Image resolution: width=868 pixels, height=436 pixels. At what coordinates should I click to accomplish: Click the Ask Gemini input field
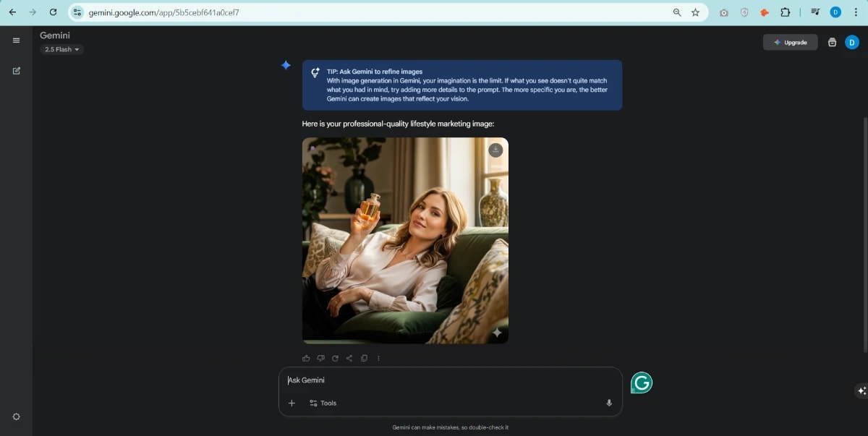[x=398, y=380]
